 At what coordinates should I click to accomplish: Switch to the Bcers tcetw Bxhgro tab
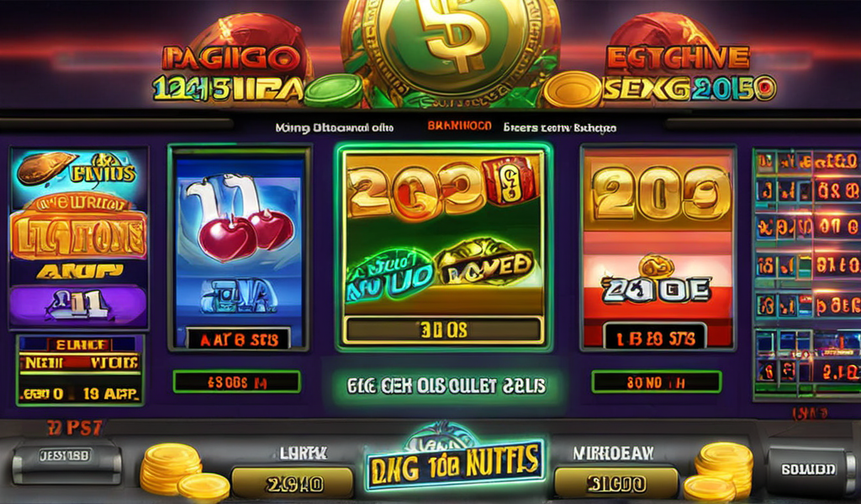coord(559,128)
